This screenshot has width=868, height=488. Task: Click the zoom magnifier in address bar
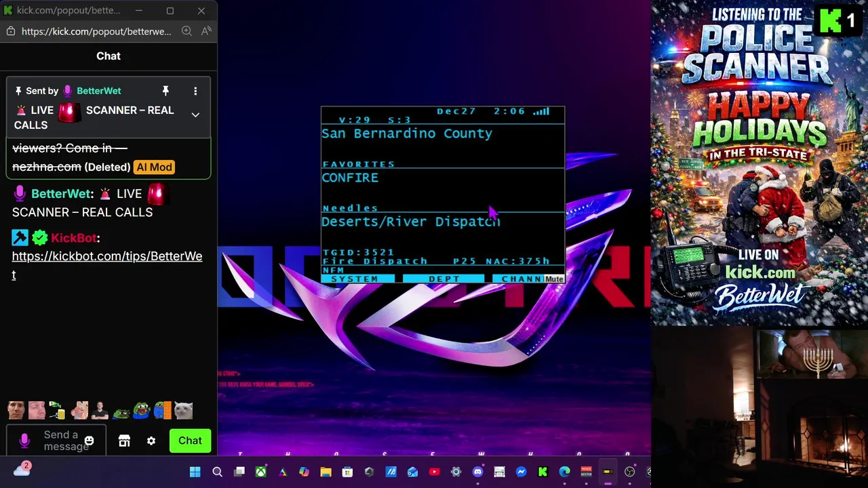(x=187, y=31)
